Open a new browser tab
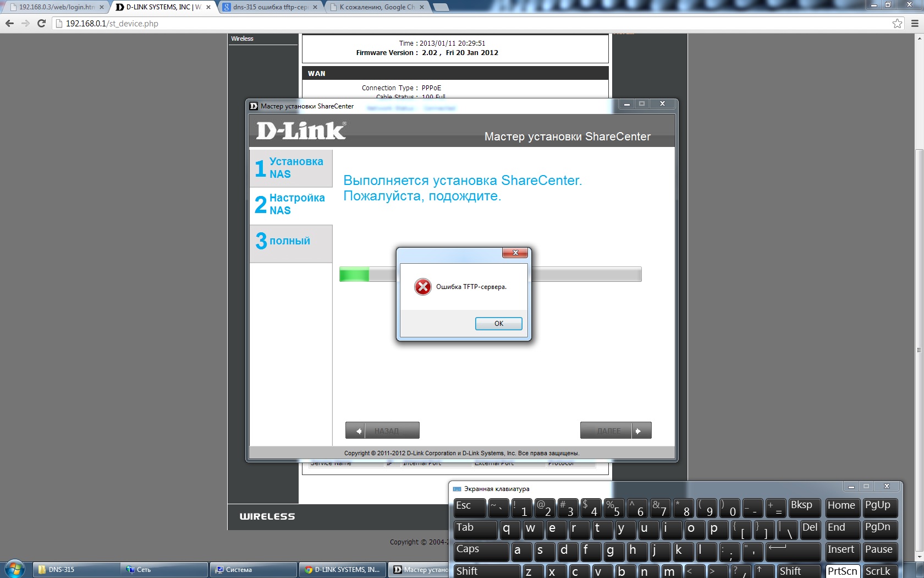 [441, 7]
